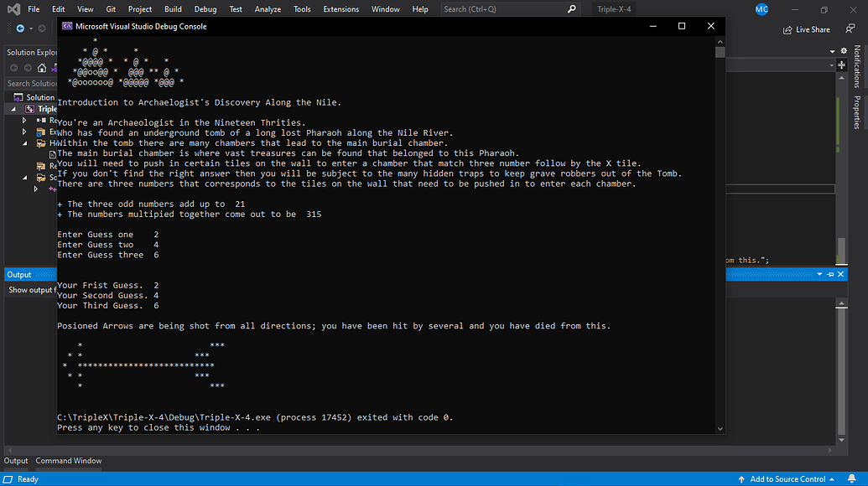Click the gear icon above the right panel
Viewport: 868px width, 486px height.
click(843, 50)
